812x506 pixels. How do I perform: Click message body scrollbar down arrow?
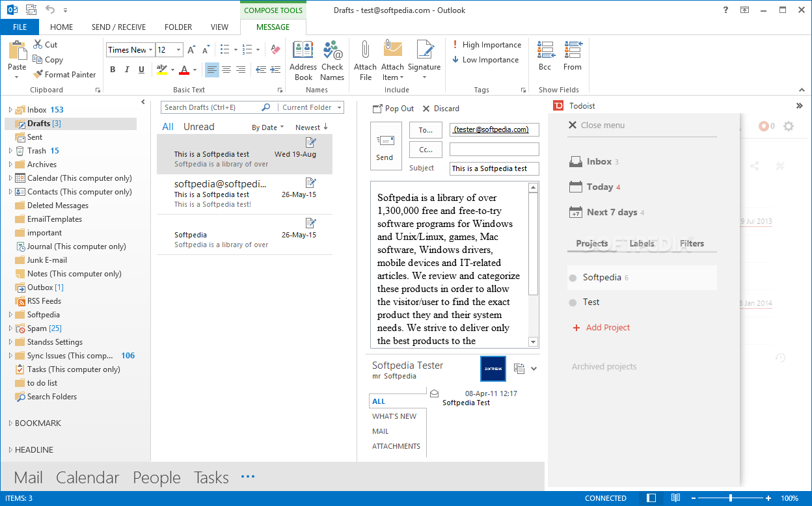[x=534, y=342]
